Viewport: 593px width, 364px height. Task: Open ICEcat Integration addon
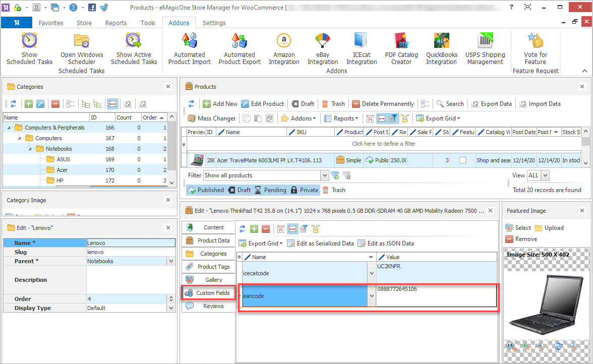click(362, 48)
